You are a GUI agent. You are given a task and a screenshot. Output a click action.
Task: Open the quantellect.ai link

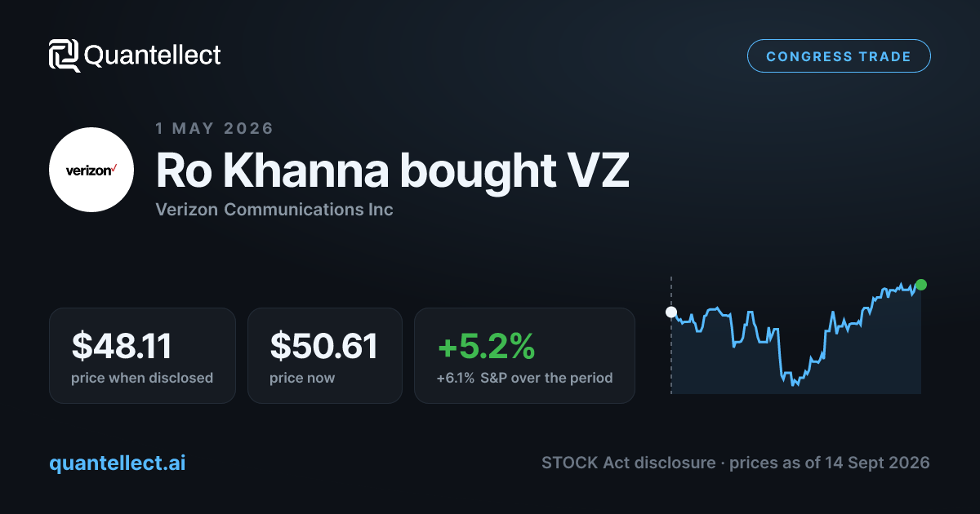118,463
